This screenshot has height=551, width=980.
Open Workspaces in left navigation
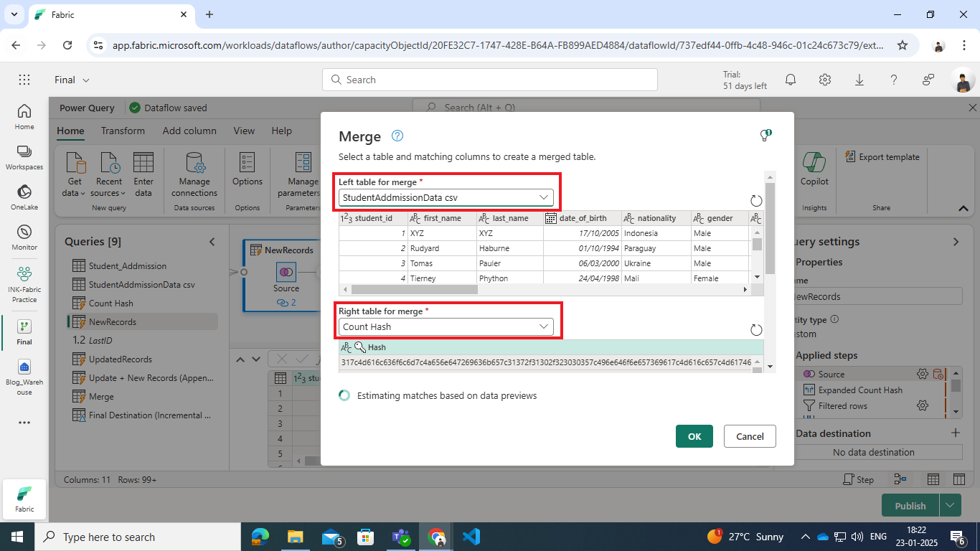click(24, 156)
